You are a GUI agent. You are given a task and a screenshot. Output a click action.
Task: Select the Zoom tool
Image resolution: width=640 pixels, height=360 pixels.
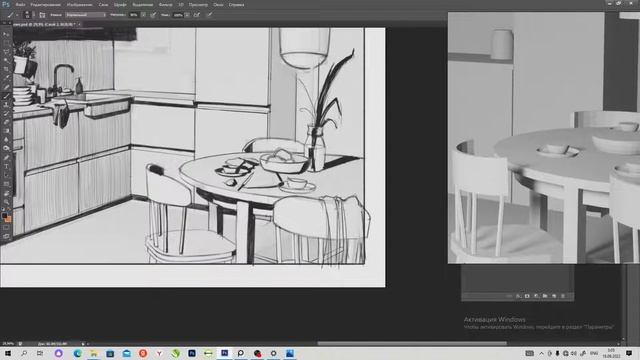pyautogui.click(x=6, y=202)
